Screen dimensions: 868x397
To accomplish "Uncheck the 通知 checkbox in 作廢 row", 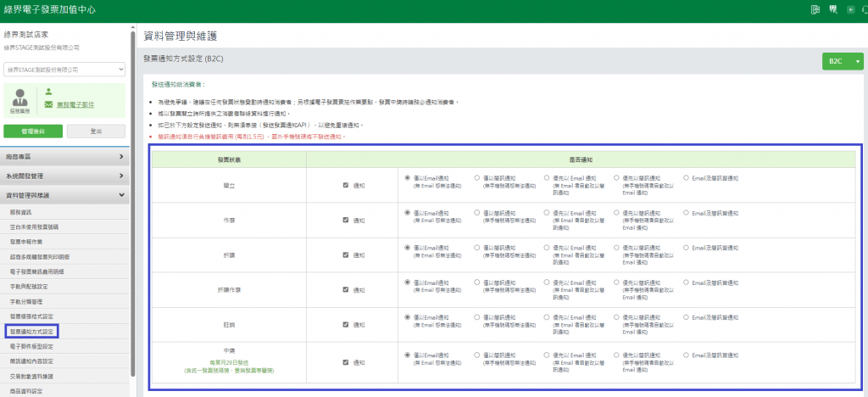I will click(346, 221).
